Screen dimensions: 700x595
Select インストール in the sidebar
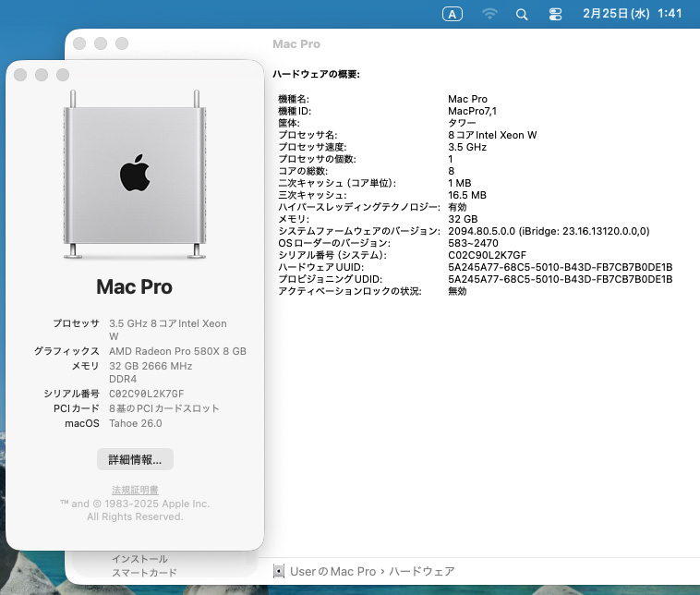139,559
